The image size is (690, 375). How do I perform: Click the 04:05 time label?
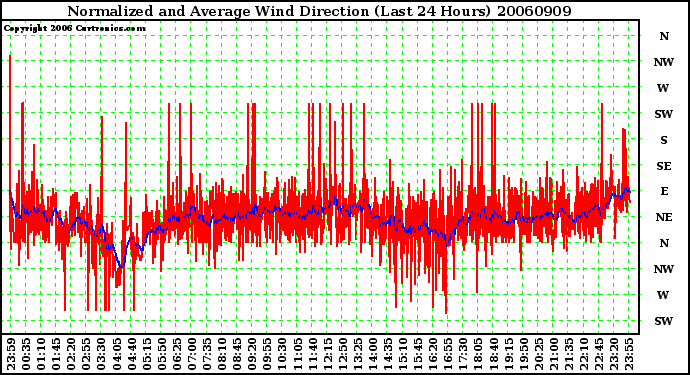click(x=117, y=354)
